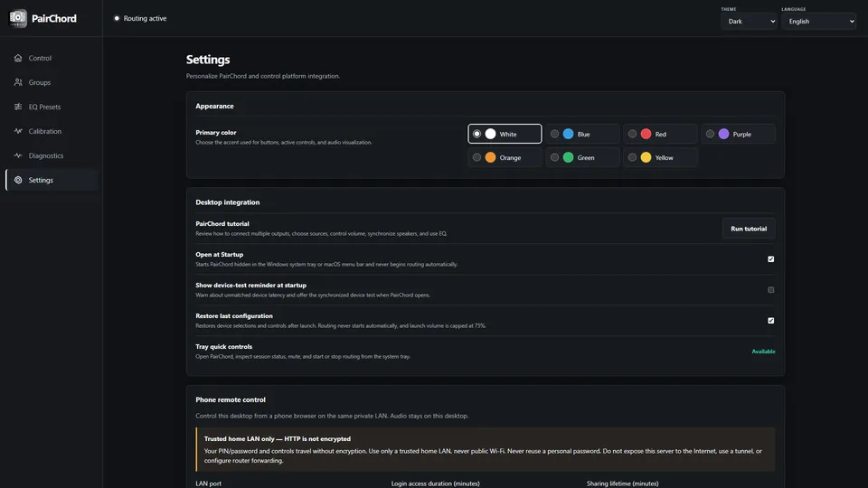Click the Settings gear icon in sidebar
The image size is (868, 488).
pyautogui.click(x=18, y=180)
